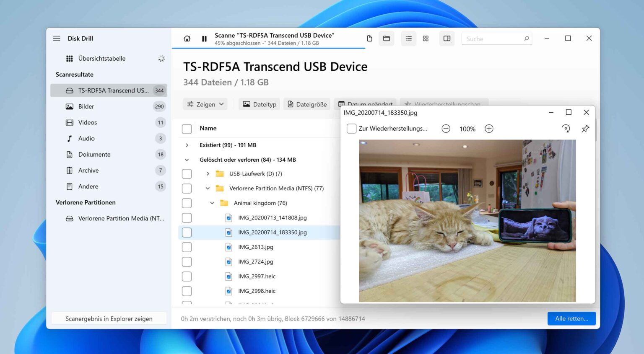The image size is (644, 354).
Task: Expand the Existiert (99) group
Action: (187, 145)
